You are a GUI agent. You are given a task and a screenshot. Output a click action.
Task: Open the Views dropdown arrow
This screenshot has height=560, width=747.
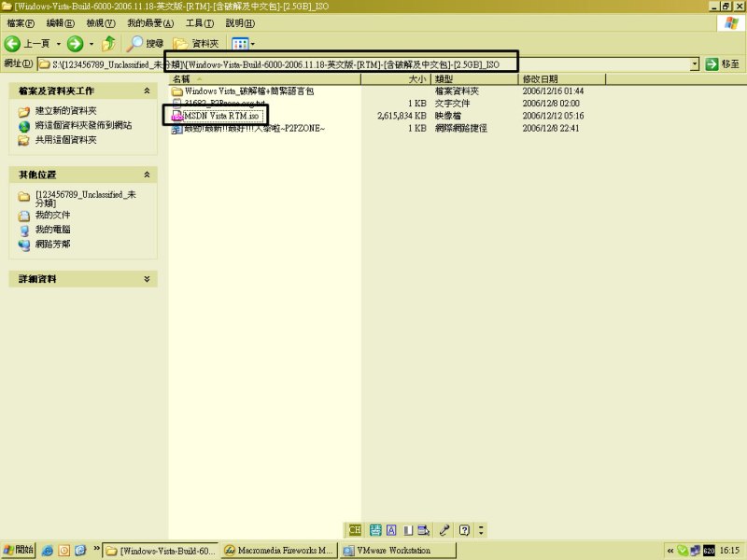point(252,44)
